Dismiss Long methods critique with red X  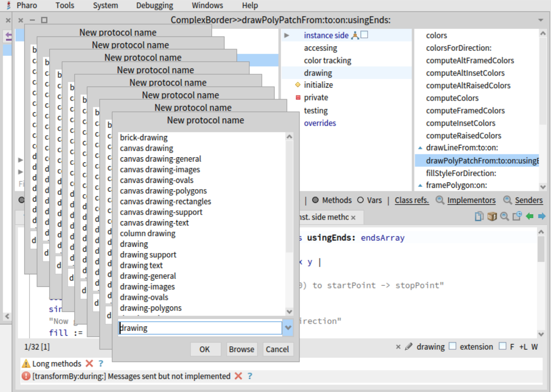point(89,364)
